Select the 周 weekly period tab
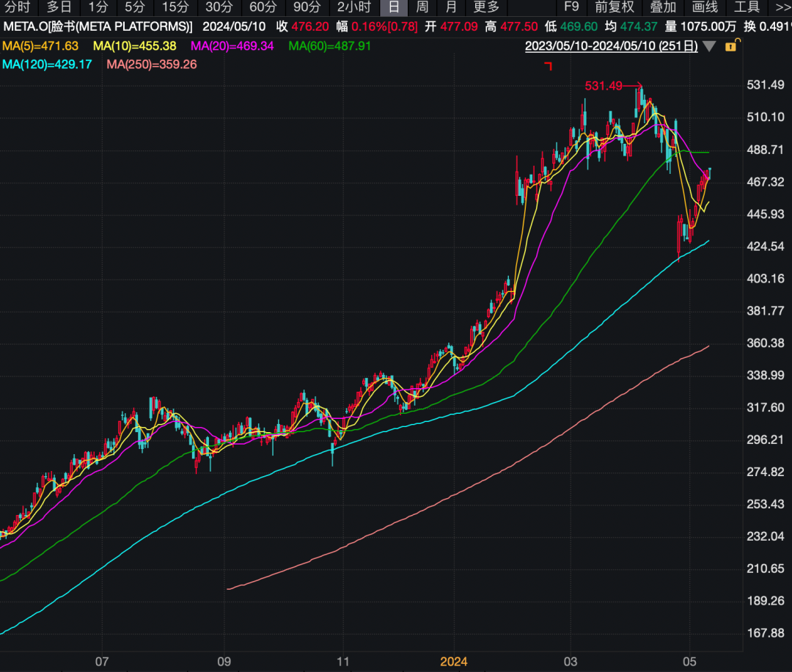Screen dimensions: 792x672 (x=422, y=7)
